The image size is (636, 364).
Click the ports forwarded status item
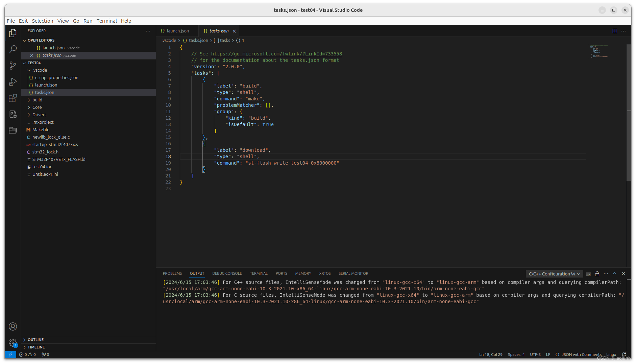click(x=45, y=355)
